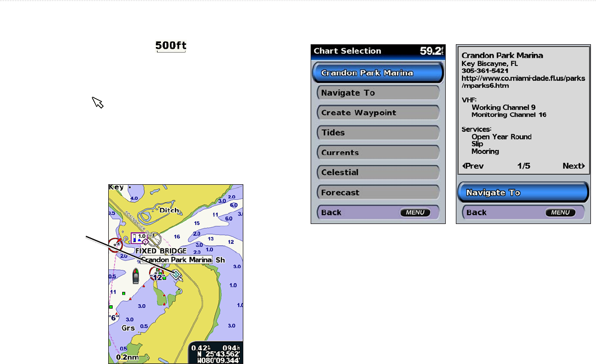The height and width of the screenshot is (364, 596).
Task: Click Navigate To below the marina details
Action: click(x=523, y=193)
